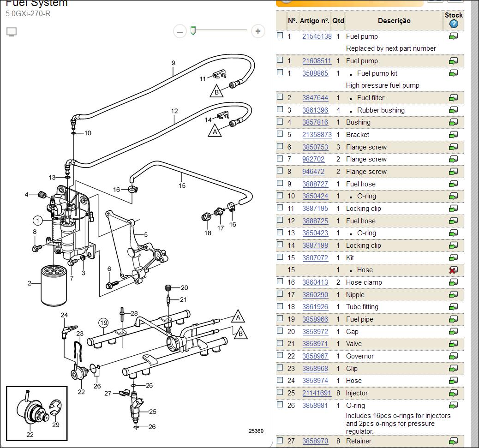Open the Stock help question mark icon
479x448 pixels.
coord(454,24)
